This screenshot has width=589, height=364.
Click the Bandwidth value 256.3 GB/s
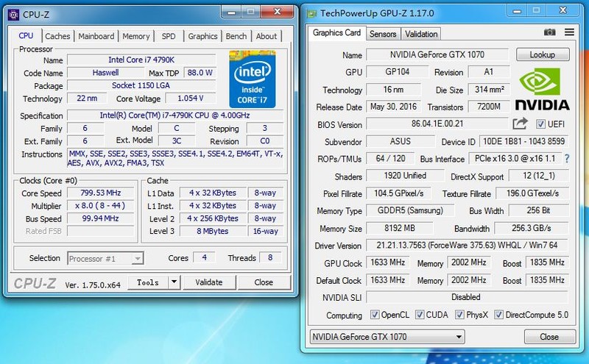point(531,228)
